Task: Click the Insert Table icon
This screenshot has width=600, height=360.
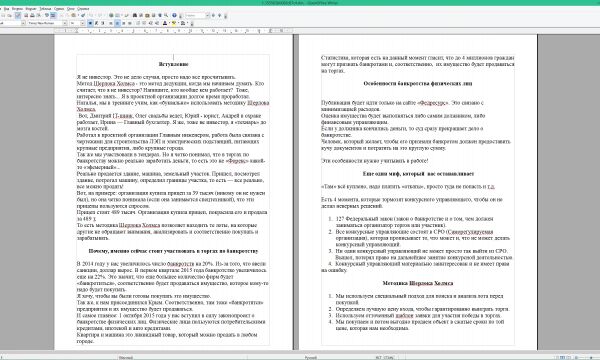Action: pos(117,15)
